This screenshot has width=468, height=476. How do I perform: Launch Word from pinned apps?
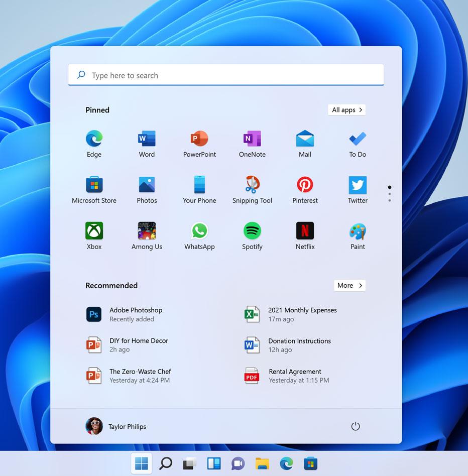[x=147, y=144]
